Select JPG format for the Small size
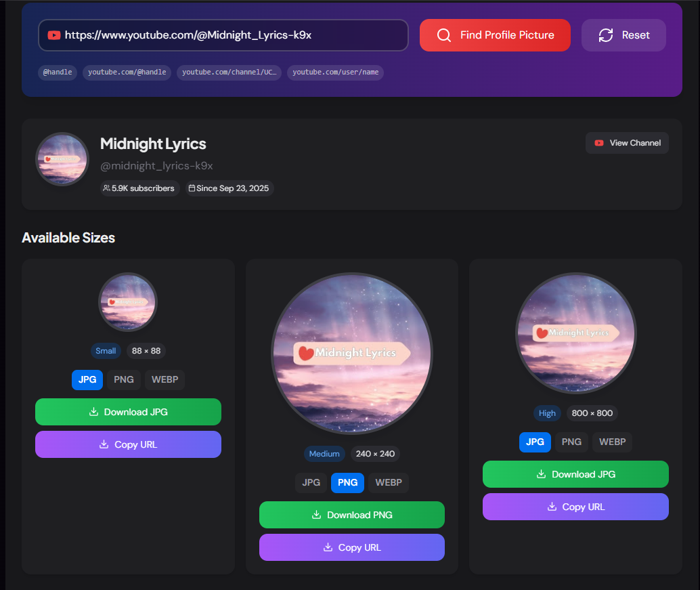The width and height of the screenshot is (700, 590). pos(87,379)
